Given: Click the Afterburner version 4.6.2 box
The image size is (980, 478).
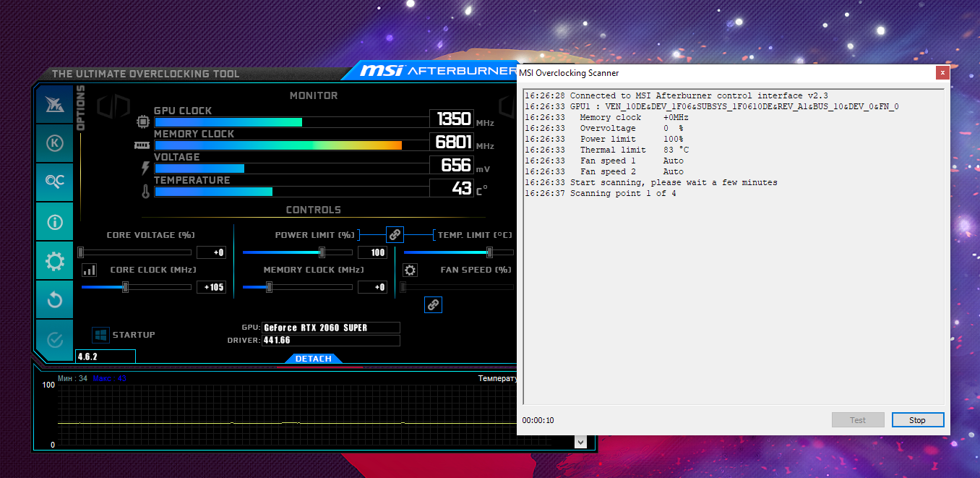Looking at the screenshot, I should (106, 357).
